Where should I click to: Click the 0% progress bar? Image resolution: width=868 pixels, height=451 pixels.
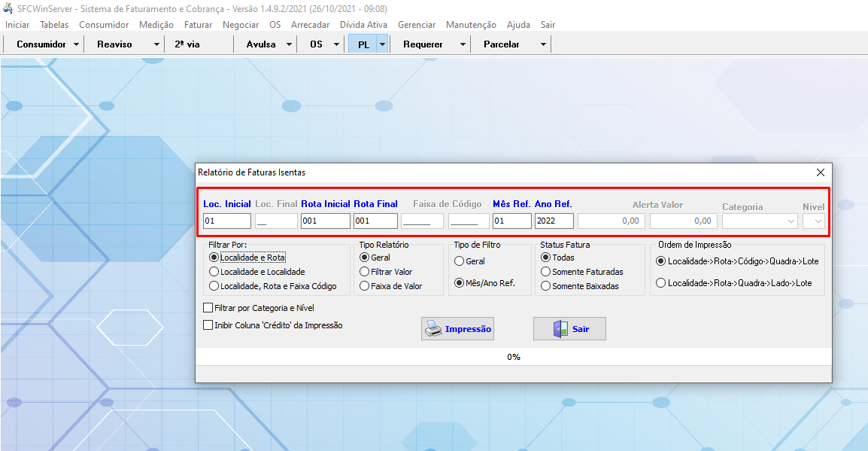pos(513,357)
